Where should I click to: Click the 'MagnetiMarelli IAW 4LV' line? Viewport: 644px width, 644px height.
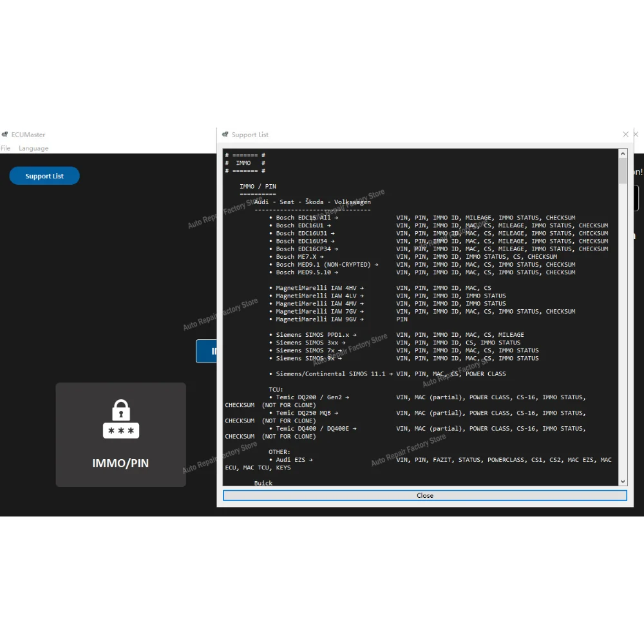[388, 296]
